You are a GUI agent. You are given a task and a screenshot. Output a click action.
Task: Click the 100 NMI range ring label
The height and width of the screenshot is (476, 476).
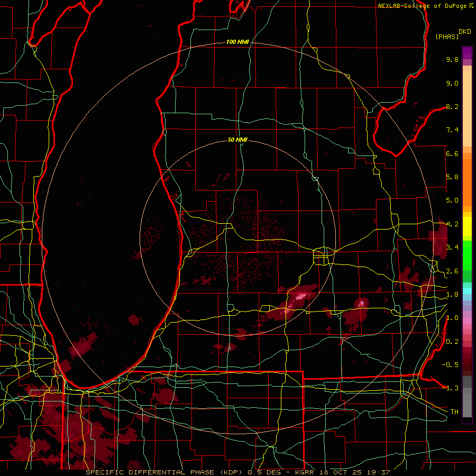(237, 42)
